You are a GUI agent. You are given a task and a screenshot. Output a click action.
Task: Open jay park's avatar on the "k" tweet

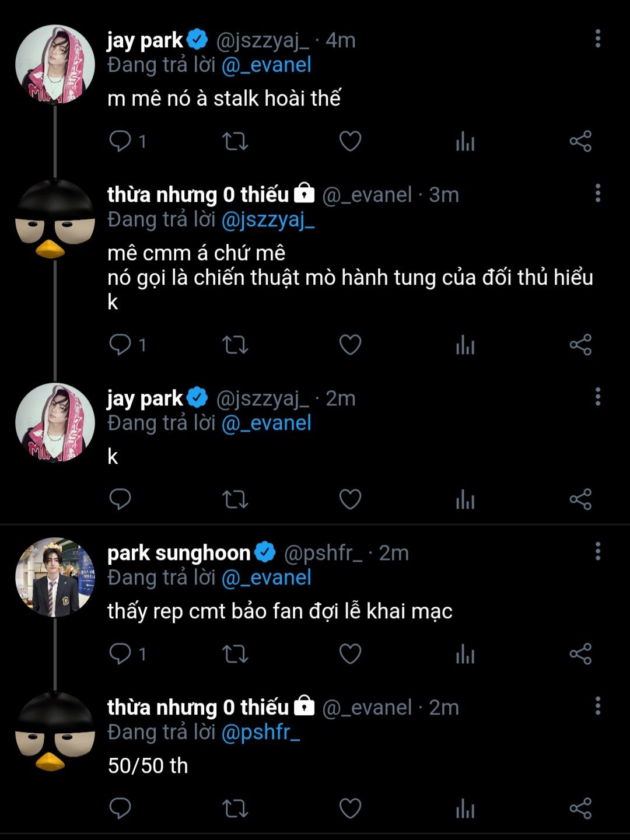55,422
